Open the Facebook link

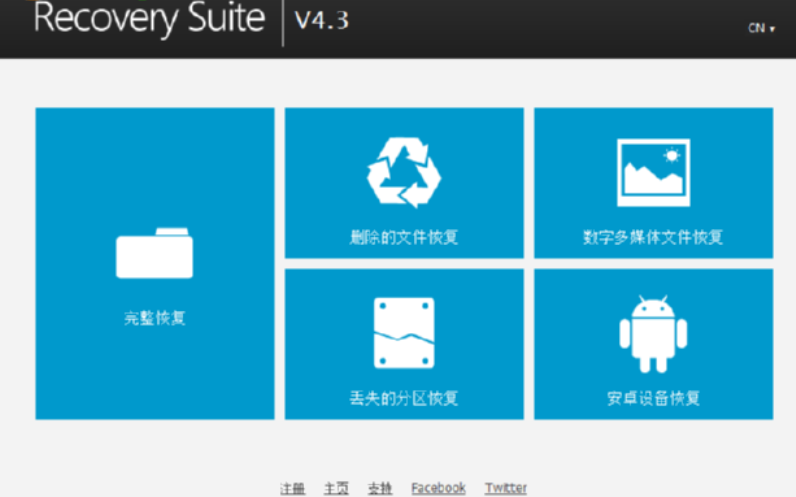[x=438, y=488]
